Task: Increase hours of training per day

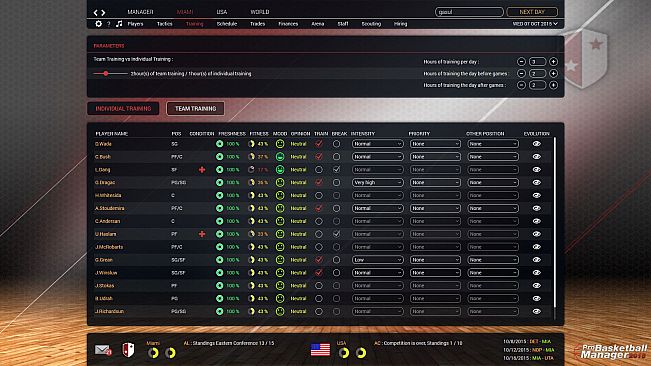Action: 553,61
